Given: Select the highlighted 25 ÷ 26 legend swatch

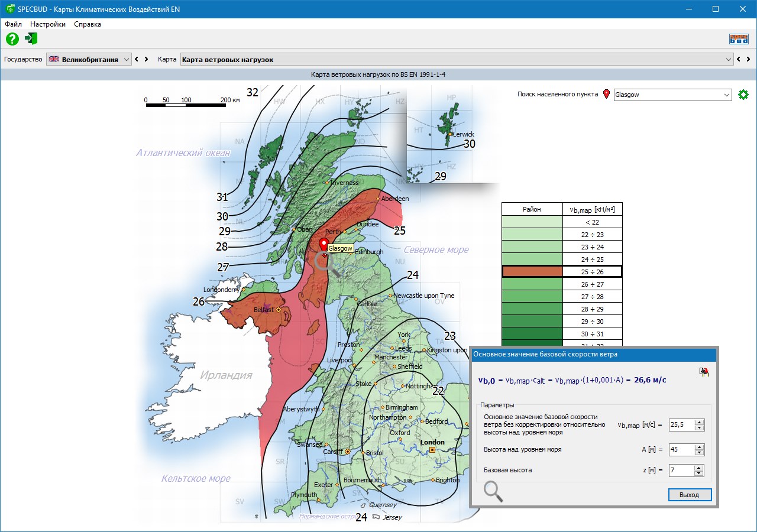Looking at the screenshot, I should (x=532, y=271).
